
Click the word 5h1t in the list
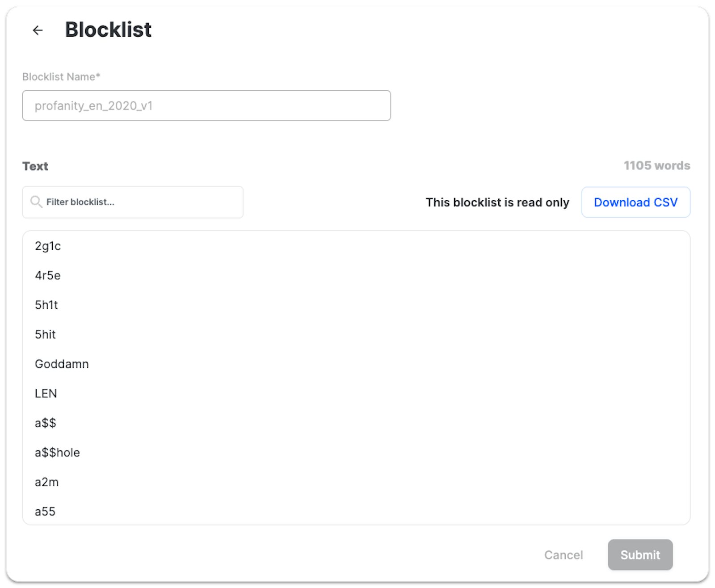pyautogui.click(x=46, y=305)
